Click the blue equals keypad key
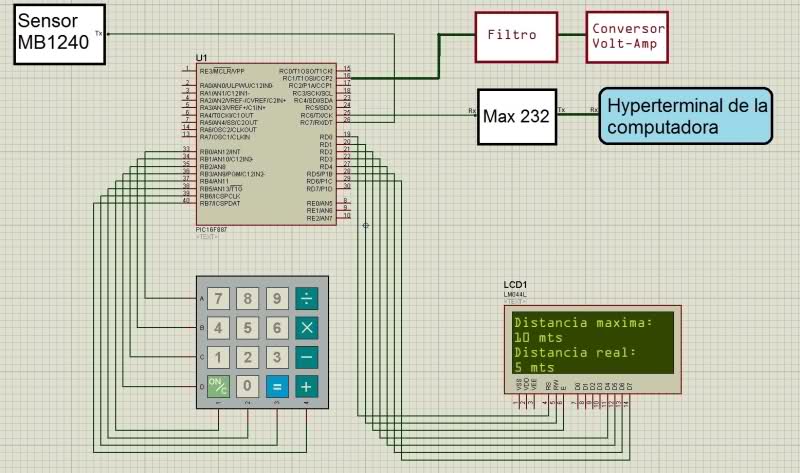800x473 pixels. 277,386
